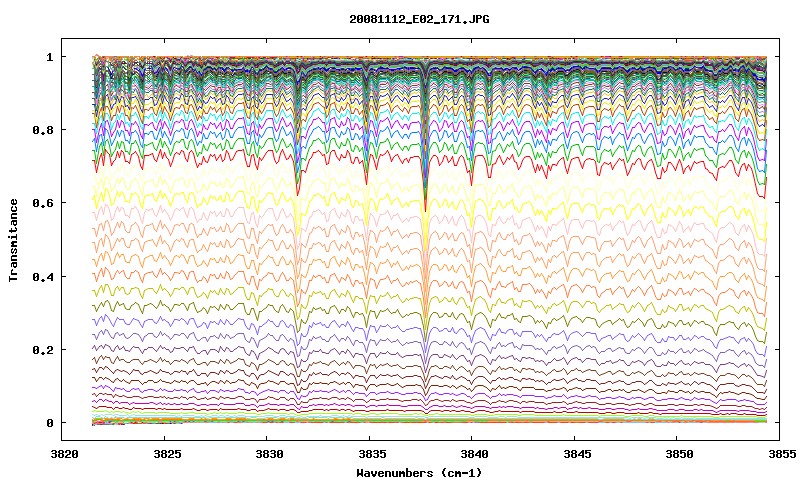Click the x-axis tick label 3845
800x480 pixels.
pyautogui.click(x=578, y=454)
